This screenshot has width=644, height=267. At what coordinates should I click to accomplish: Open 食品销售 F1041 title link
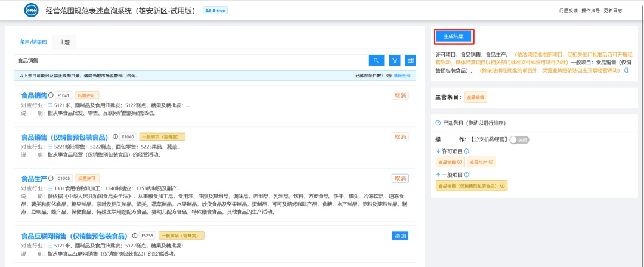click(x=34, y=95)
